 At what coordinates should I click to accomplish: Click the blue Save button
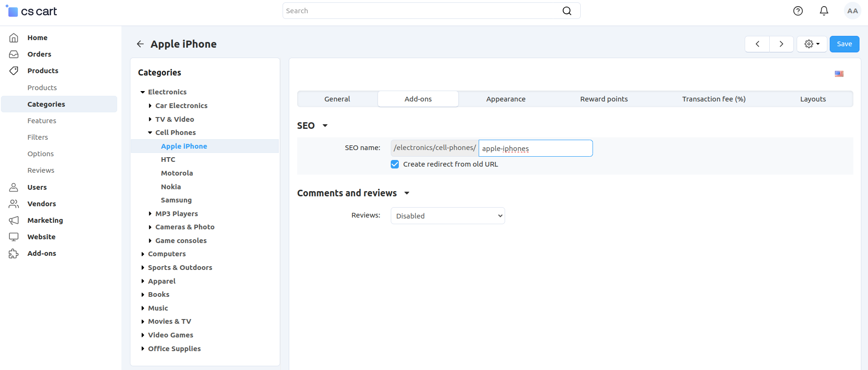tap(844, 44)
